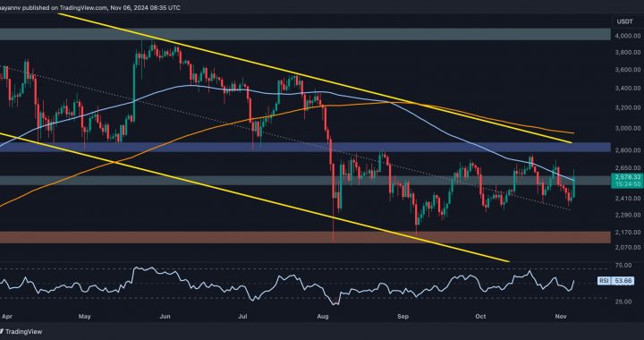Click the 3,000.00 price axis label

coord(627,129)
